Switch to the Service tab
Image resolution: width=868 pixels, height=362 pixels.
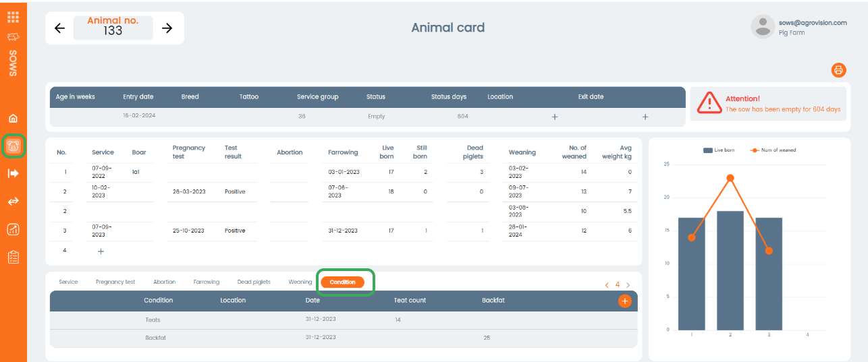(x=68, y=282)
